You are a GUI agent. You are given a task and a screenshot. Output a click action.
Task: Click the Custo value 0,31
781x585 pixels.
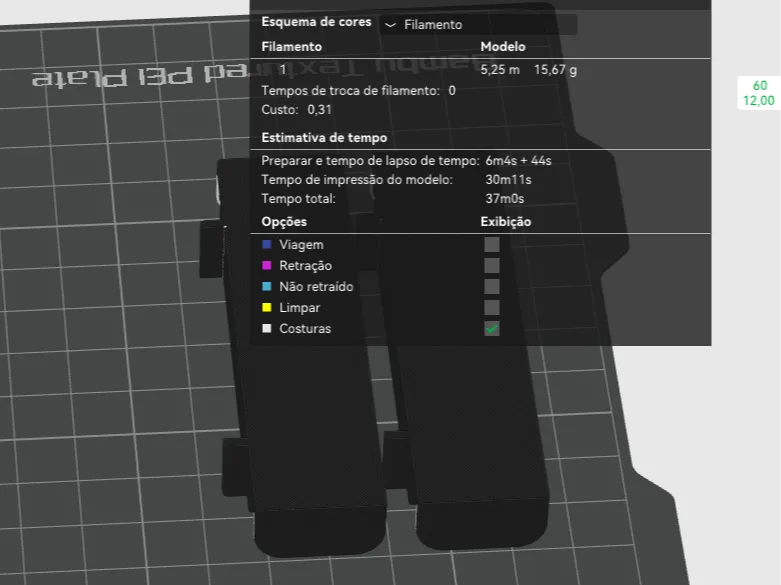click(319, 110)
